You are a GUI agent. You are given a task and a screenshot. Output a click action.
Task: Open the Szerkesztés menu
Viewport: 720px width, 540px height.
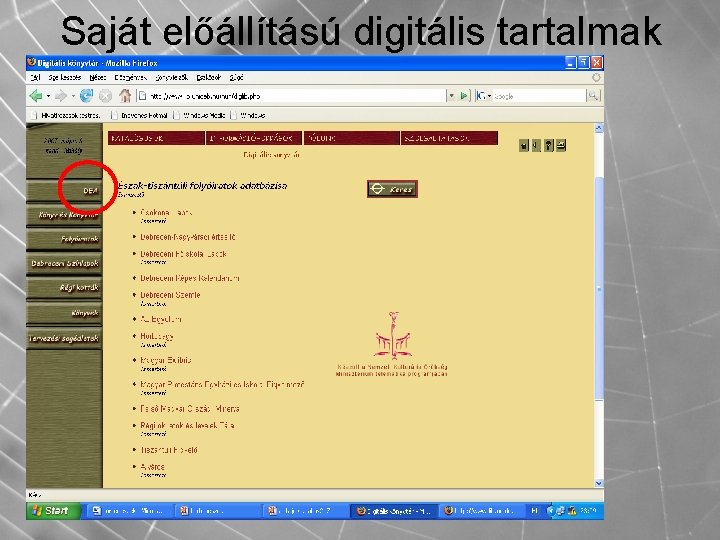[65, 78]
